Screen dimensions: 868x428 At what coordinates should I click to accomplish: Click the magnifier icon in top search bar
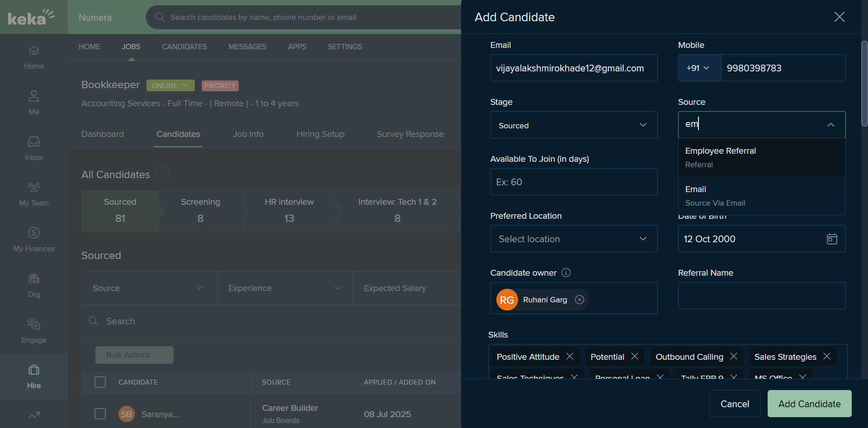pyautogui.click(x=160, y=17)
